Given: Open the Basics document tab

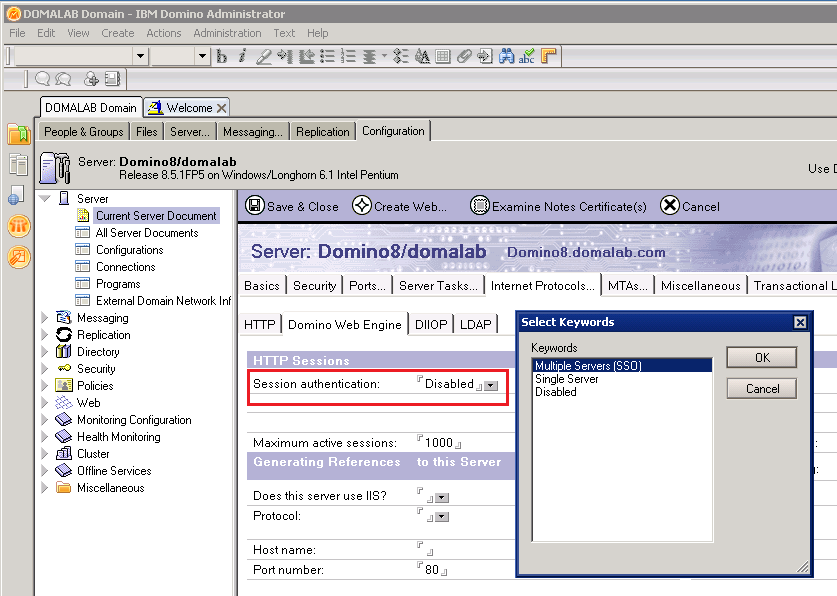Looking at the screenshot, I should click(262, 286).
